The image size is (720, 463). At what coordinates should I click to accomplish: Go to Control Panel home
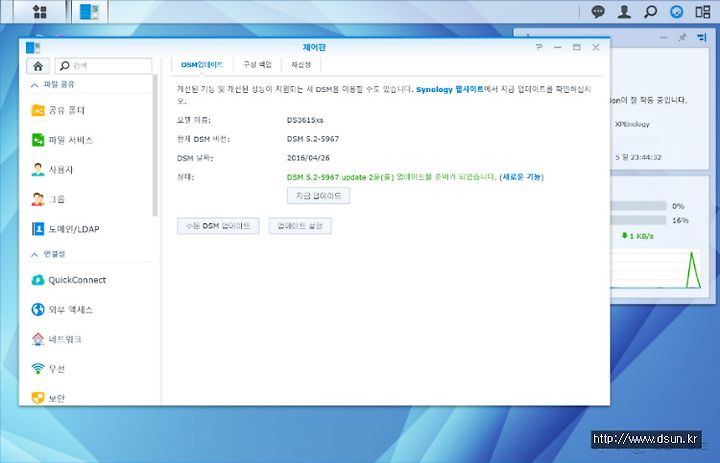click(38, 66)
